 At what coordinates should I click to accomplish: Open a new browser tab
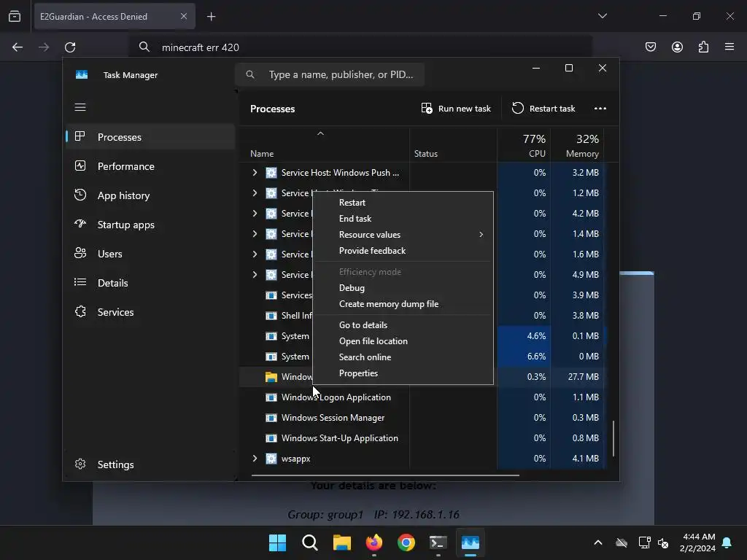pyautogui.click(x=211, y=17)
